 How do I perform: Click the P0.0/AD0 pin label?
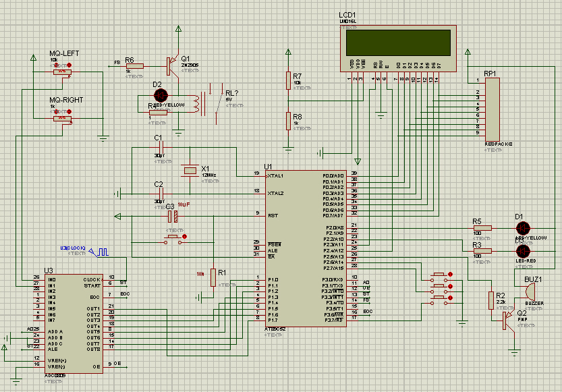pos(333,176)
